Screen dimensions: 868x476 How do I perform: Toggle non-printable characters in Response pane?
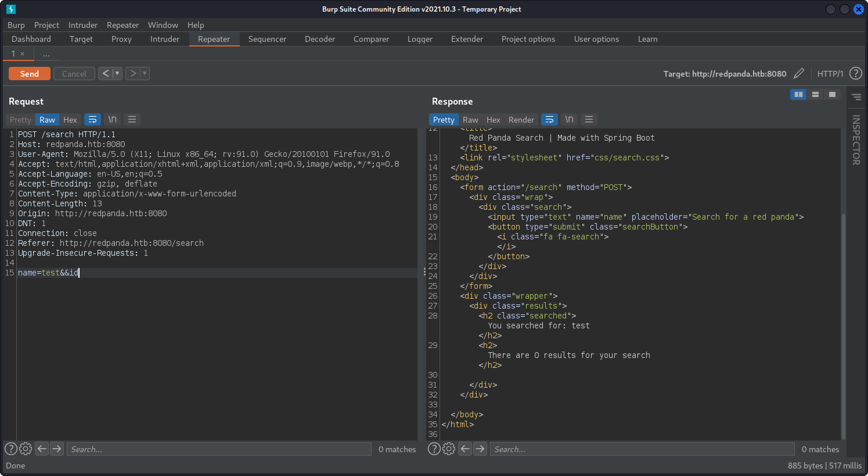click(570, 119)
